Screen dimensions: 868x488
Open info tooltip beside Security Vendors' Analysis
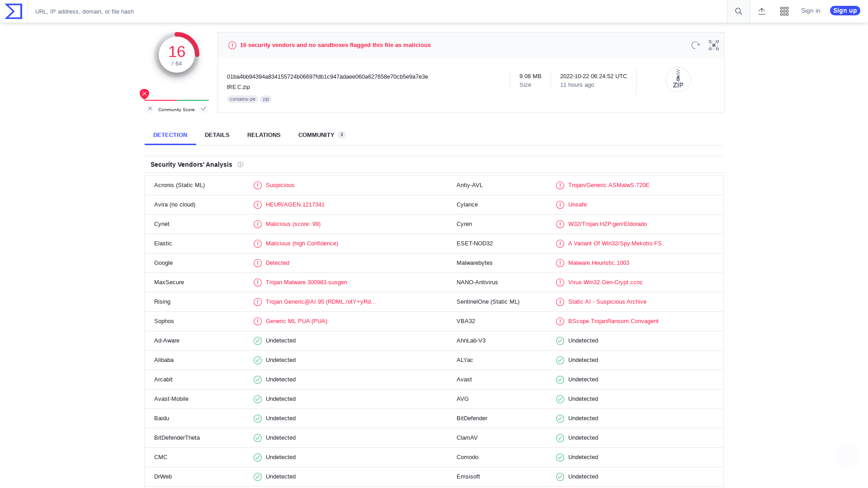point(241,164)
